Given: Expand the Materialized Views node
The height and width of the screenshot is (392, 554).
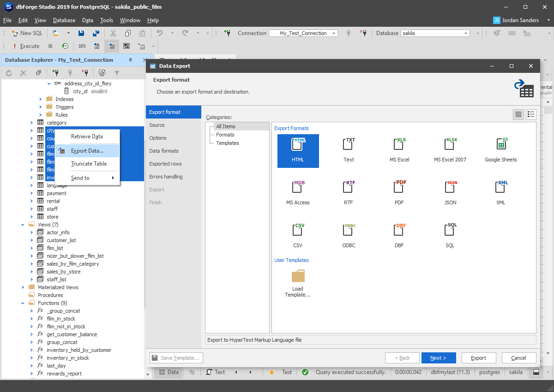Looking at the screenshot, I should pos(23,287).
